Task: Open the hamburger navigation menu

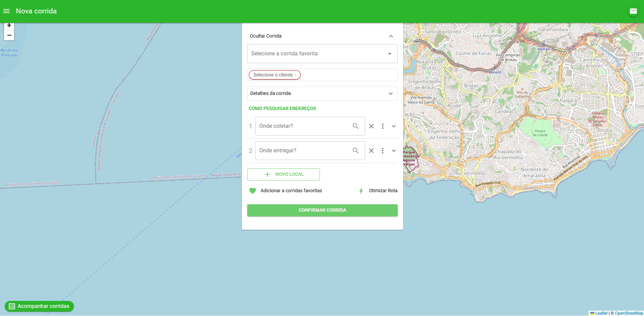Action: coord(6,11)
